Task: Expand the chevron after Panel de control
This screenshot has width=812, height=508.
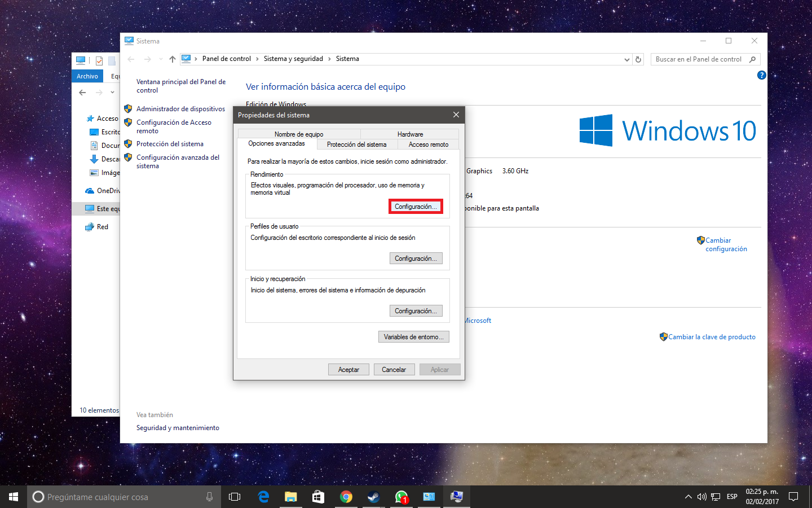Action: coord(258,59)
